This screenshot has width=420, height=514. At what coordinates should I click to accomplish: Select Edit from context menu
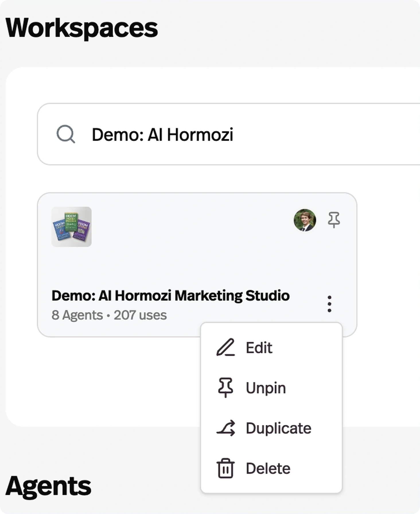271,348
